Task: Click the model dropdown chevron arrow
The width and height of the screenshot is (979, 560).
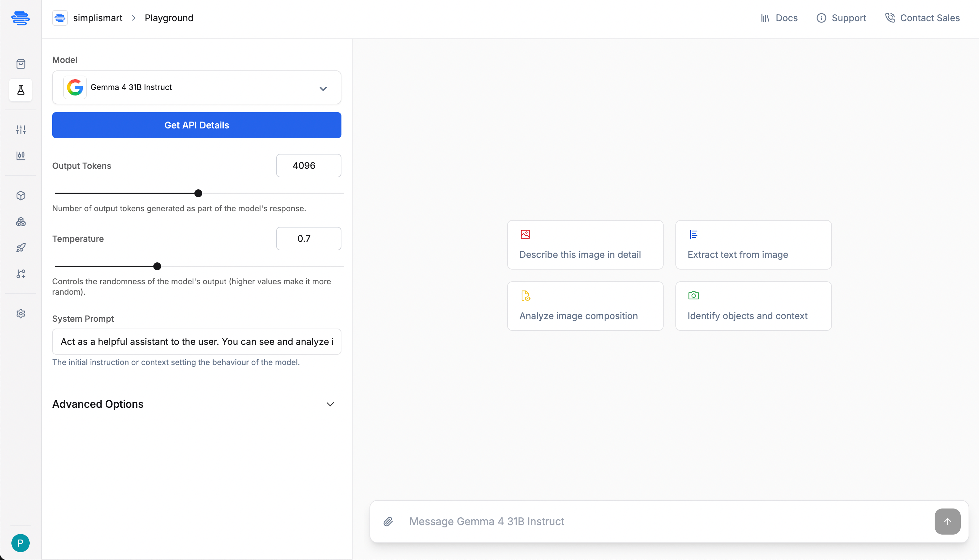Action: click(323, 88)
